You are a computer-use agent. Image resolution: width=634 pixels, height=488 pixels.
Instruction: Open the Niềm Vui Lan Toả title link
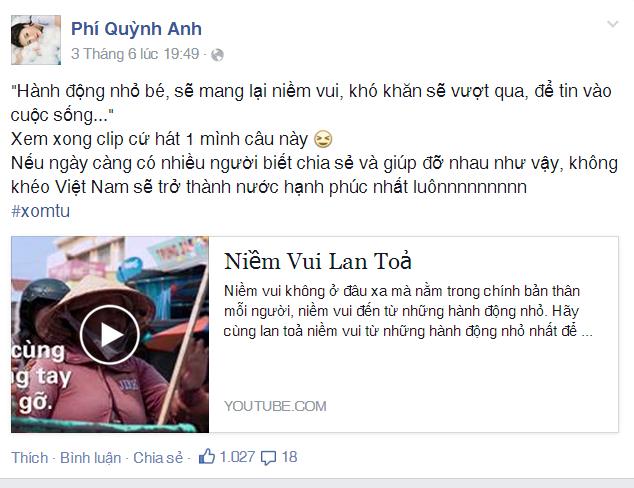pos(318,261)
